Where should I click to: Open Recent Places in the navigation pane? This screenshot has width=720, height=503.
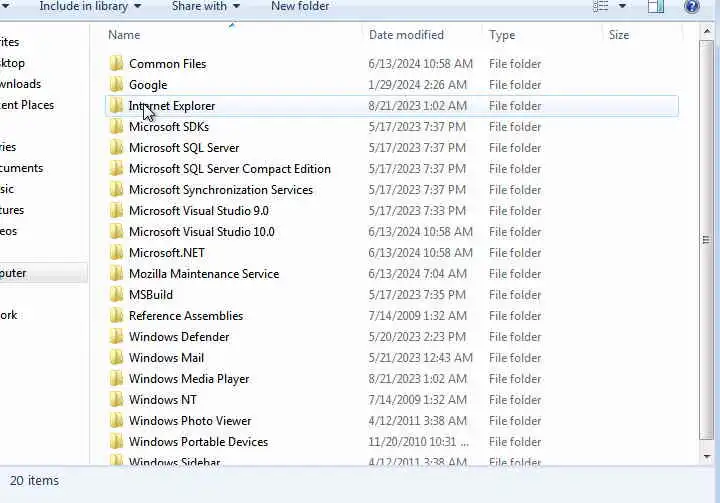(27, 105)
